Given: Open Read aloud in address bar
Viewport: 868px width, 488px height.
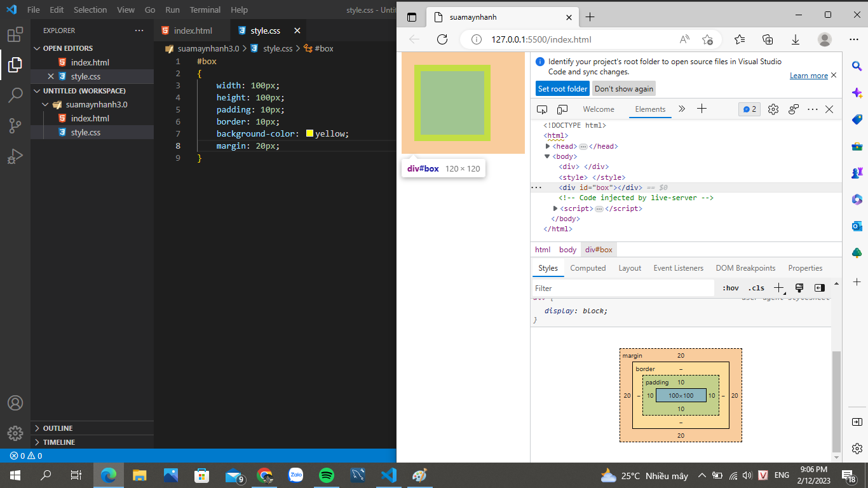Looking at the screenshot, I should click(684, 39).
